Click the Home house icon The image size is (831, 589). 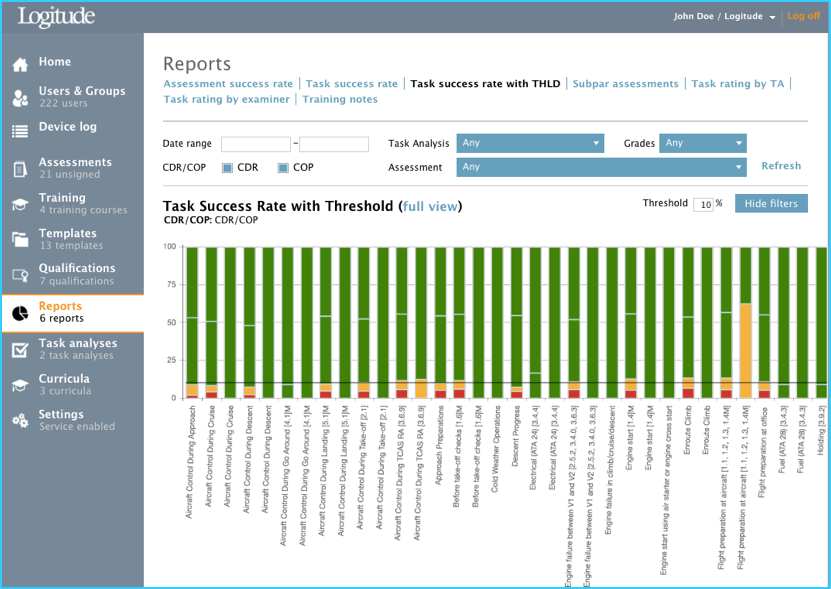click(20, 65)
